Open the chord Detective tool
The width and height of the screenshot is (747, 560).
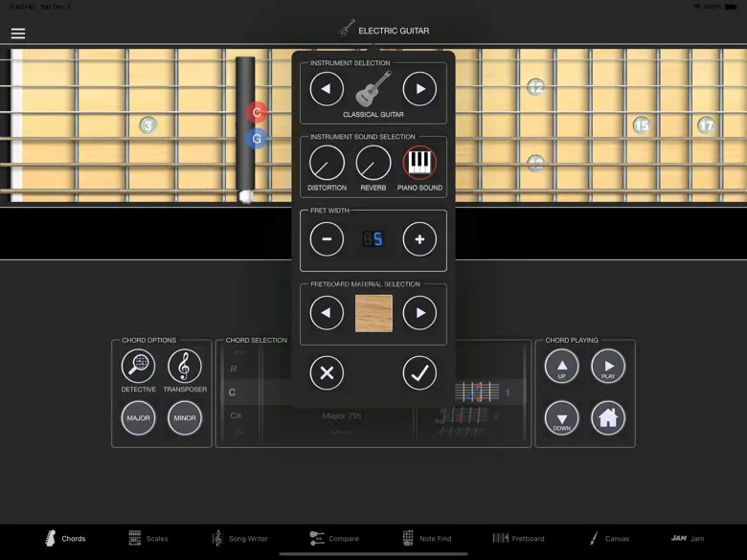click(x=138, y=367)
